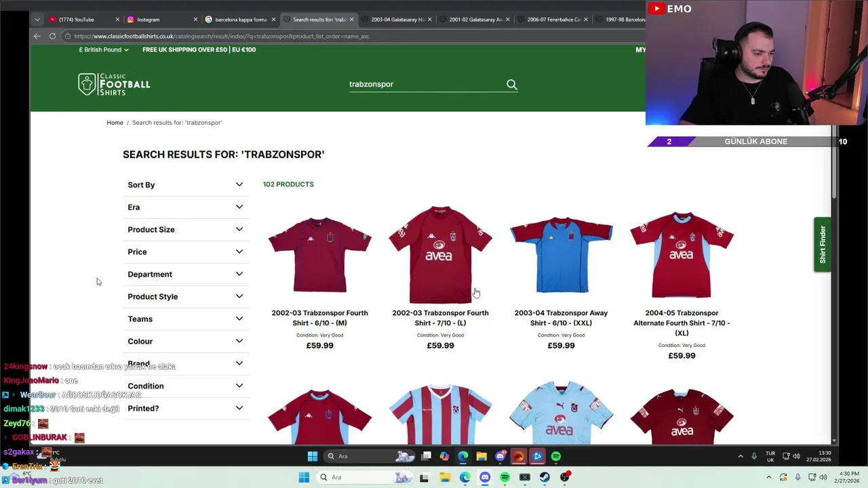Click the Classic Football Shirts logo
Image resolution: width=868 pixels, height=488 pixels.
(x=114, y=84)
